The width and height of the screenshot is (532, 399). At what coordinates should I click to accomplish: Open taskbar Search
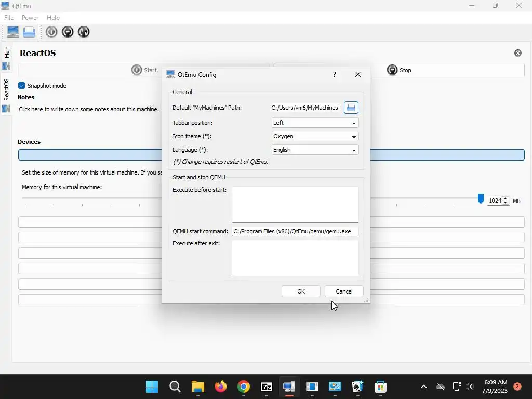[175, 387]
